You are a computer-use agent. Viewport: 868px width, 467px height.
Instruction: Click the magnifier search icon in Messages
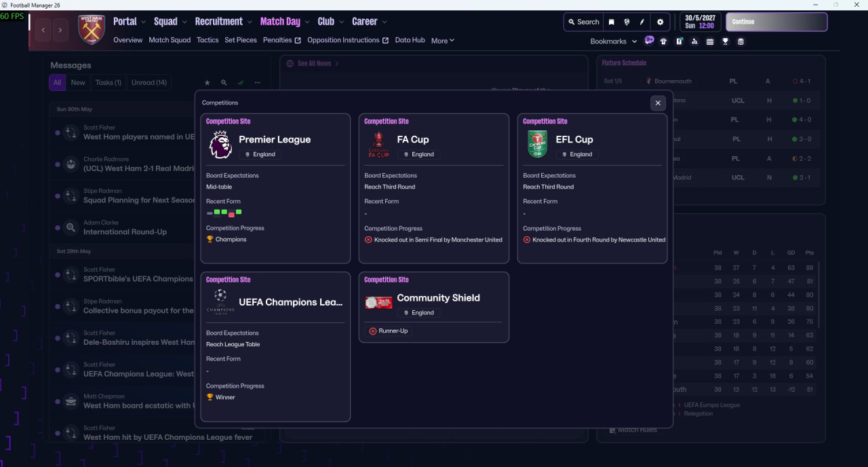click(224, 83)
